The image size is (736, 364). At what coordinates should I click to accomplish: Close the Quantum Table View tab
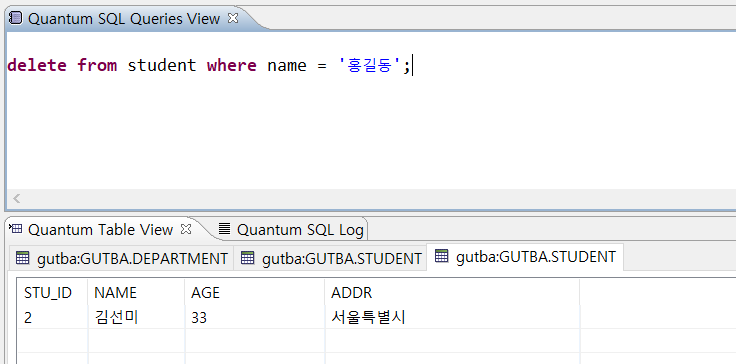pyautogui.click(x=186, y=229)
